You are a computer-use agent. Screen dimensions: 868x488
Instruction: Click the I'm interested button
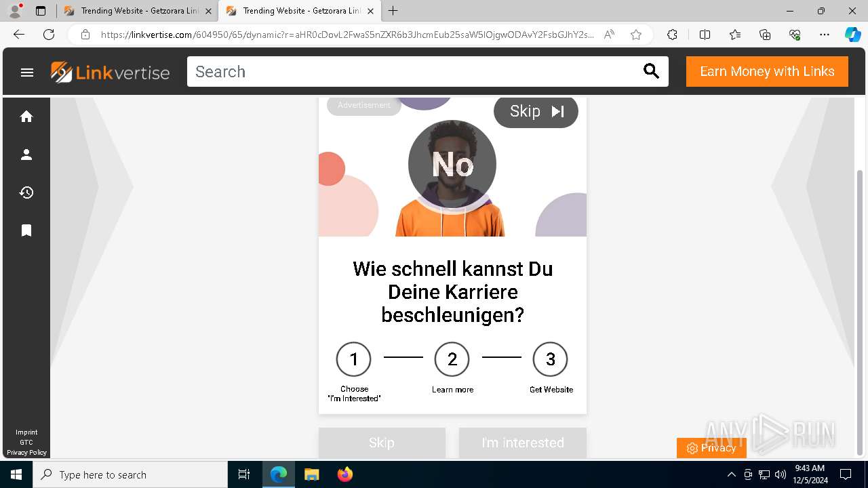[x=522, y=443]
